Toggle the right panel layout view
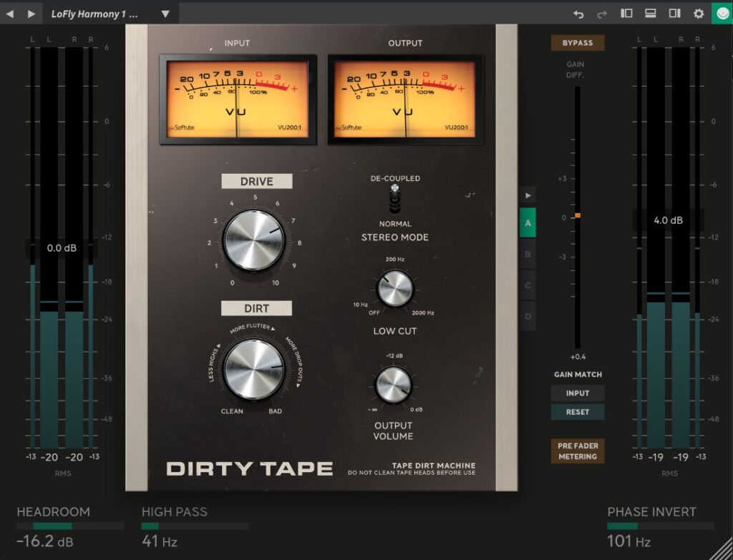This screenshot has width=733, height=560. click(x=674, y=14)
